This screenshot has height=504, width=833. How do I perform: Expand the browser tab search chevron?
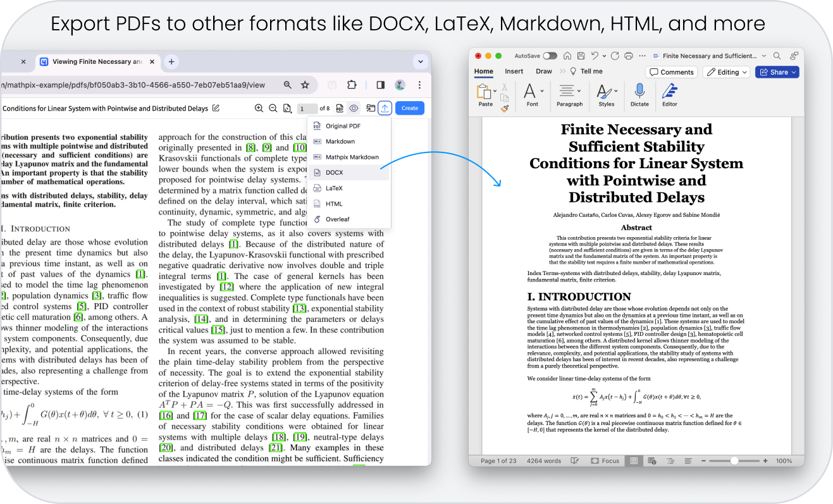tap(421, 62)
